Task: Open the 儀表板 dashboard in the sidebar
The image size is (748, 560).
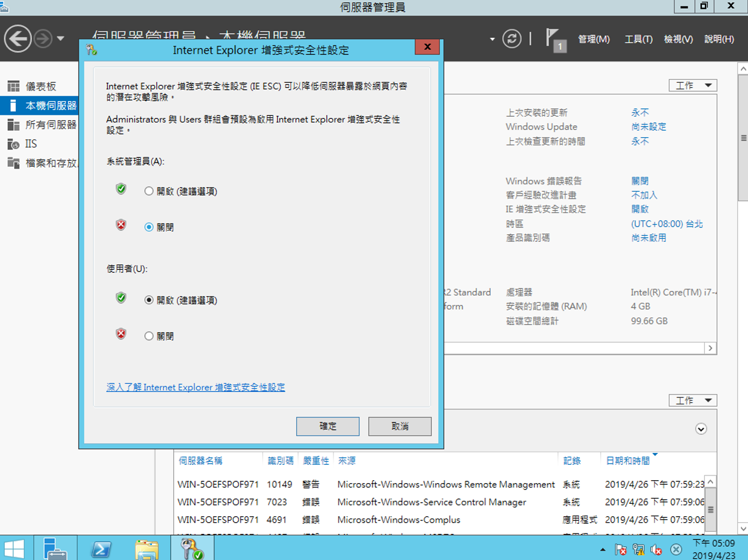Action: pos(40,86)
